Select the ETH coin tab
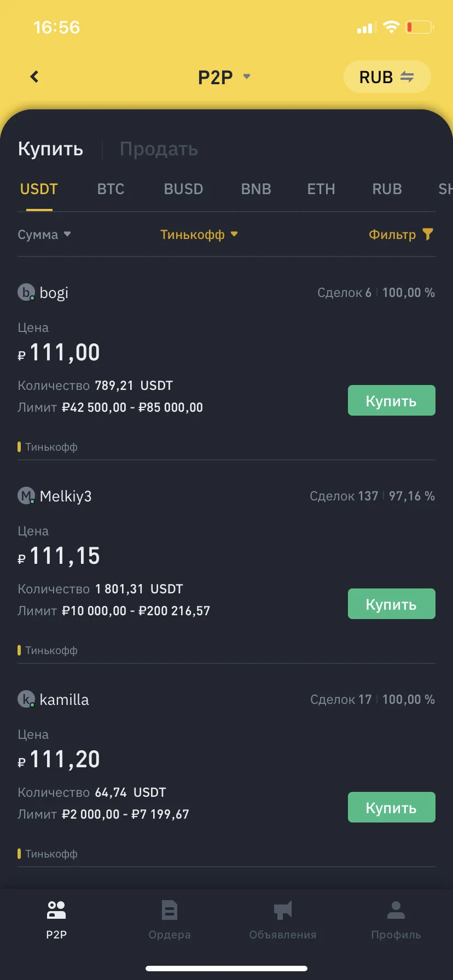453x980 pixels. click(x=321, y=189)
